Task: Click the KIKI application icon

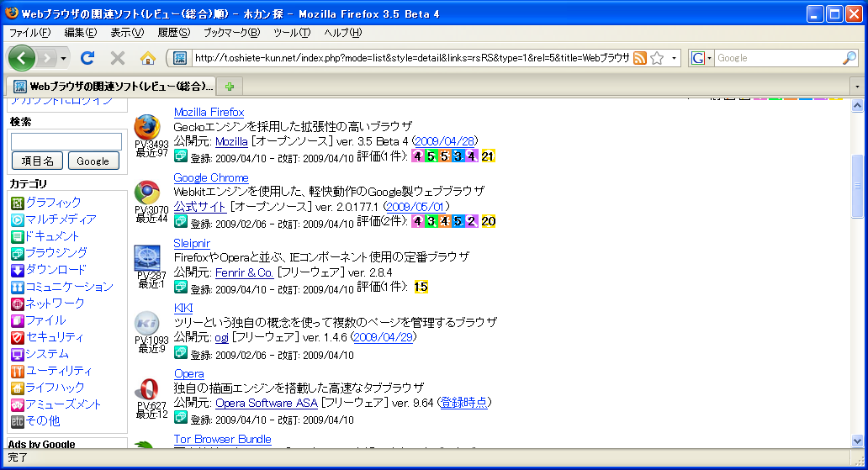Action: [147, 324]
